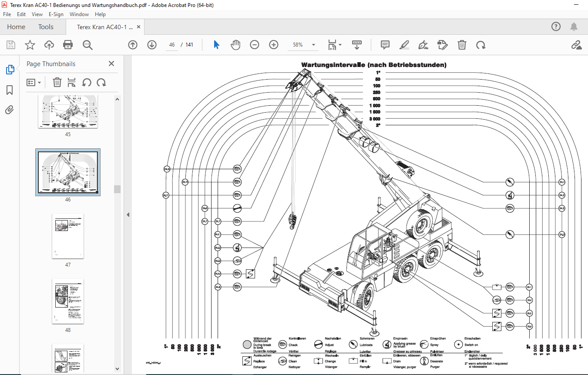Add a comment sticky note
This screenshot has width=588, height=375.
pyautogui.click(x=385, y=45)
